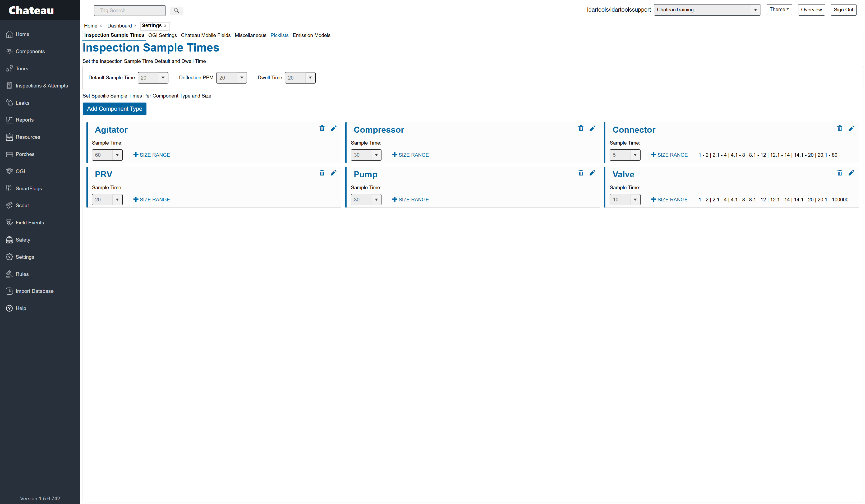The height and width of the screenshot is (504, 865).
Task: Open the Emission Models tab
Action: coord(311,35)
